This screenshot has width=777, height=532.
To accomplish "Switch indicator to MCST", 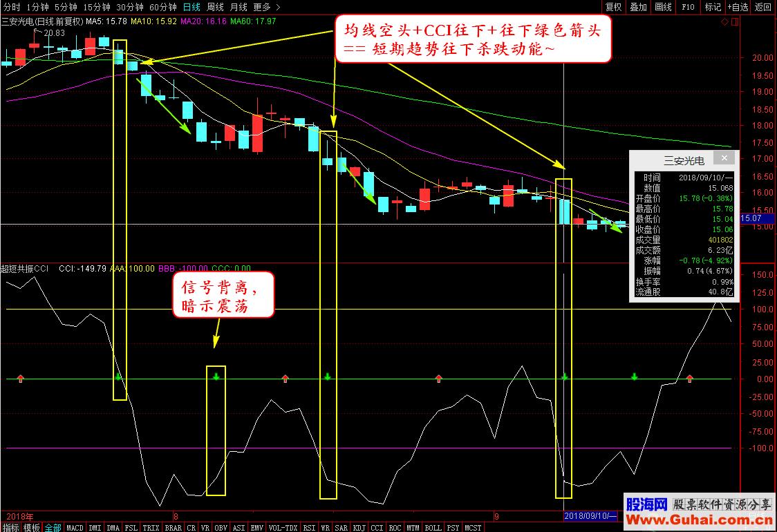I will tap(473, 528).
